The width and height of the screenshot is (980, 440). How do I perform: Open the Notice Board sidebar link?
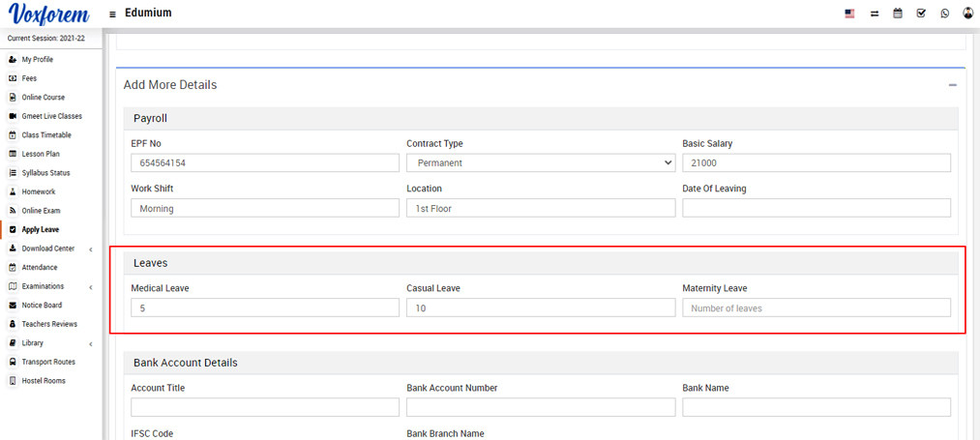pos(42,306)
